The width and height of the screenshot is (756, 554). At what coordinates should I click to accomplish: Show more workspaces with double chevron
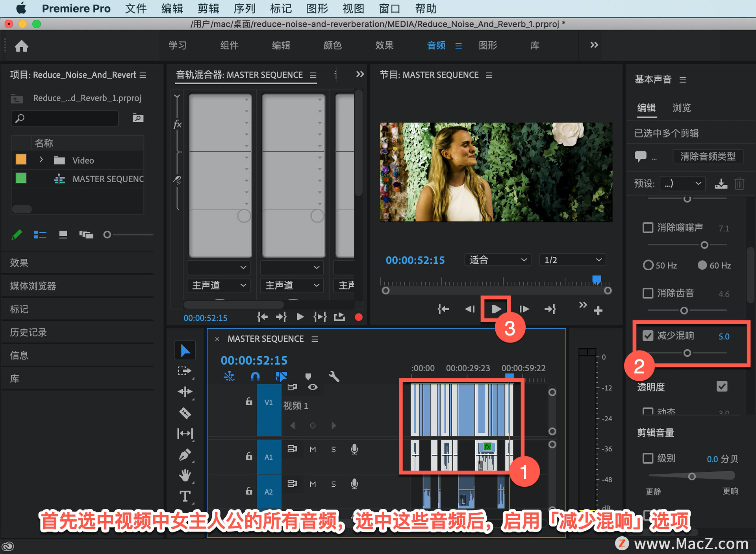click(594, 45)
